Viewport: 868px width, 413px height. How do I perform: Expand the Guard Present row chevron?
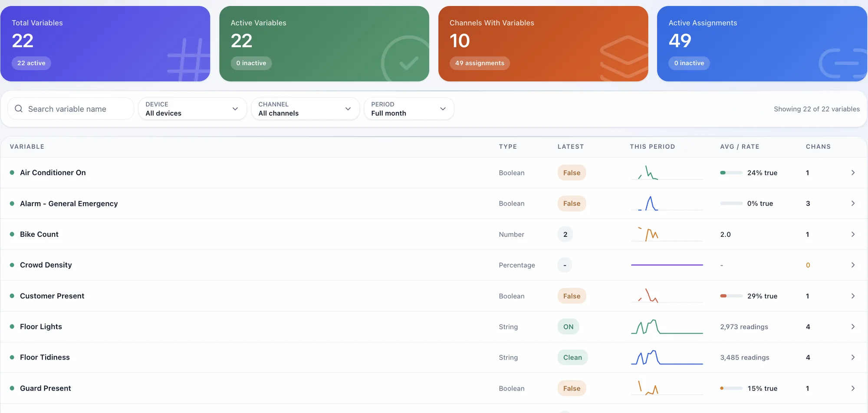coord(853,388)
